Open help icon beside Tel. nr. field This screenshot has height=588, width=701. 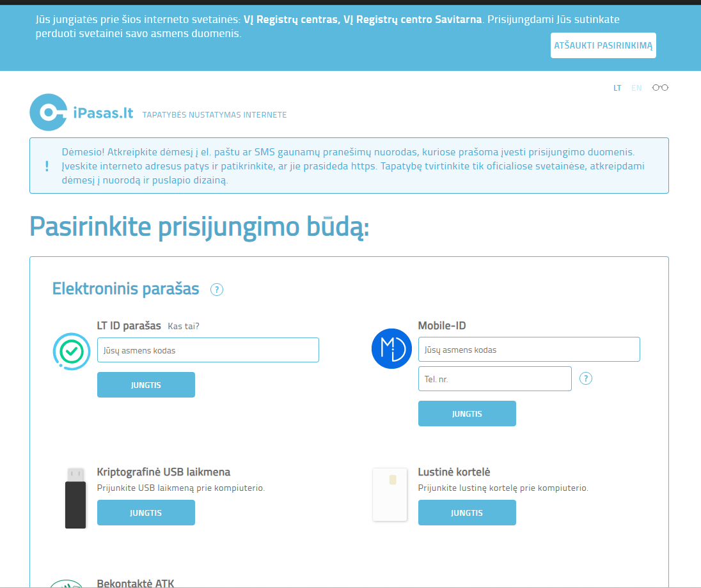click(x=586, y=378)
